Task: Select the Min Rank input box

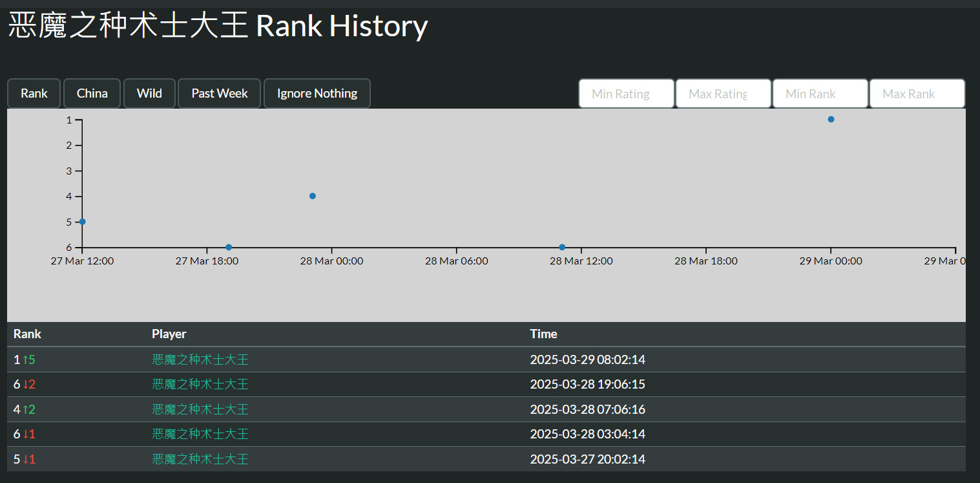Action: click(x=820, y=94)
